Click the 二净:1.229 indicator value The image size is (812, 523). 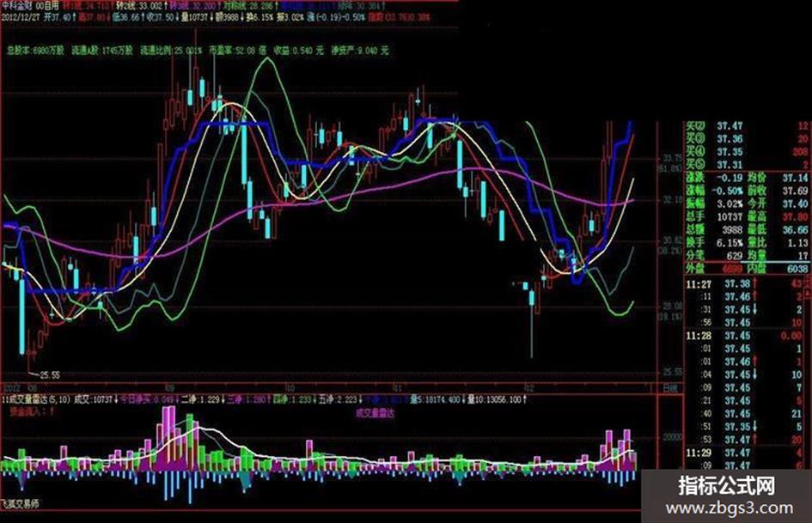coord(204,399)
